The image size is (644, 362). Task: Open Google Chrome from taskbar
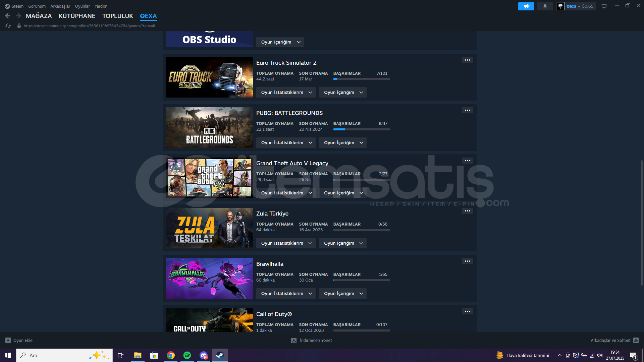point(171,355)
